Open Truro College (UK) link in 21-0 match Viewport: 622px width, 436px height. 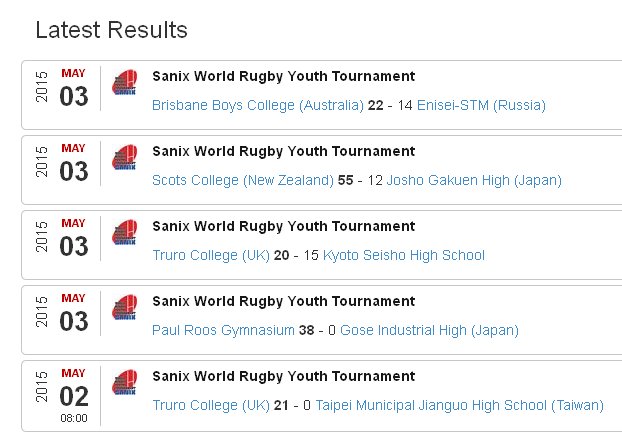[211, 405]
